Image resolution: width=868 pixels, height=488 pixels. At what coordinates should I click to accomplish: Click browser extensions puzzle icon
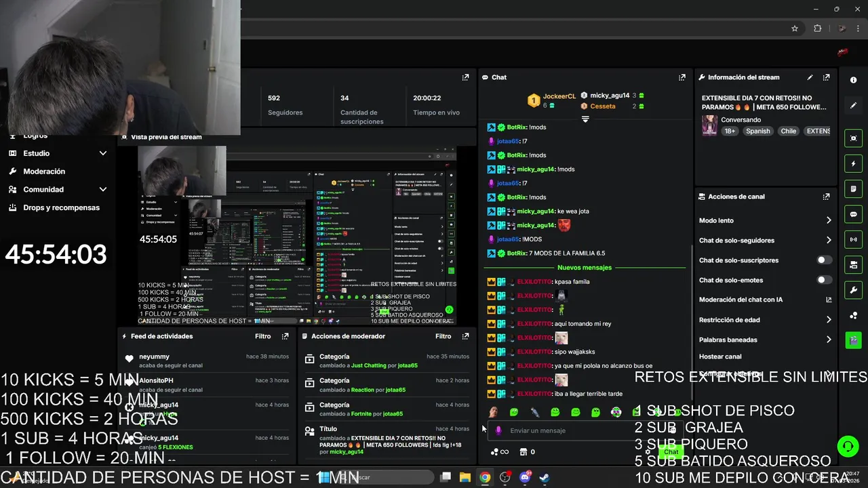click(817, 28)
